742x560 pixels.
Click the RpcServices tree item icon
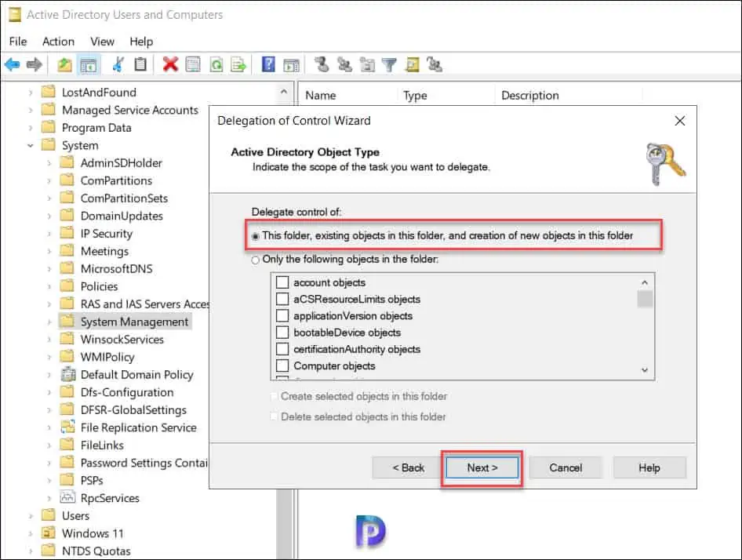68,497
